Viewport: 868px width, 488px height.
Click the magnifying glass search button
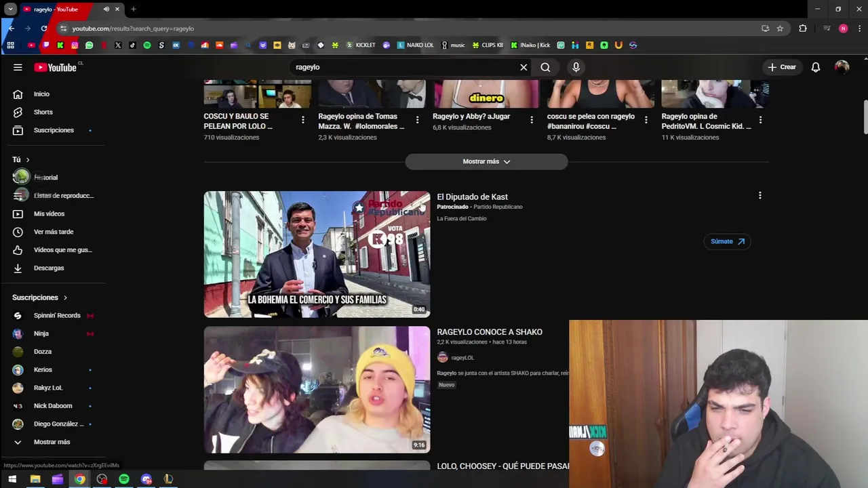tap(545, 67)
